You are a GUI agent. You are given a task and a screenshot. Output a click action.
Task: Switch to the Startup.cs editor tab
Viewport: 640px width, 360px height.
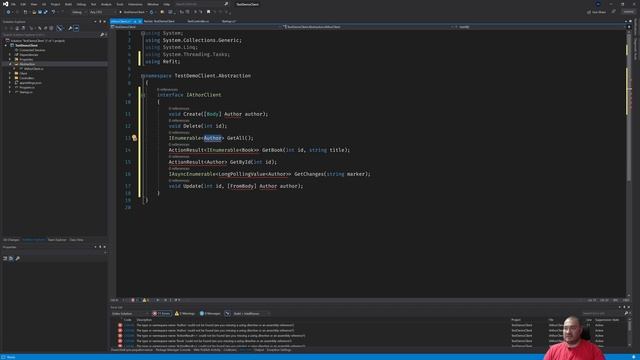[228, 21]
